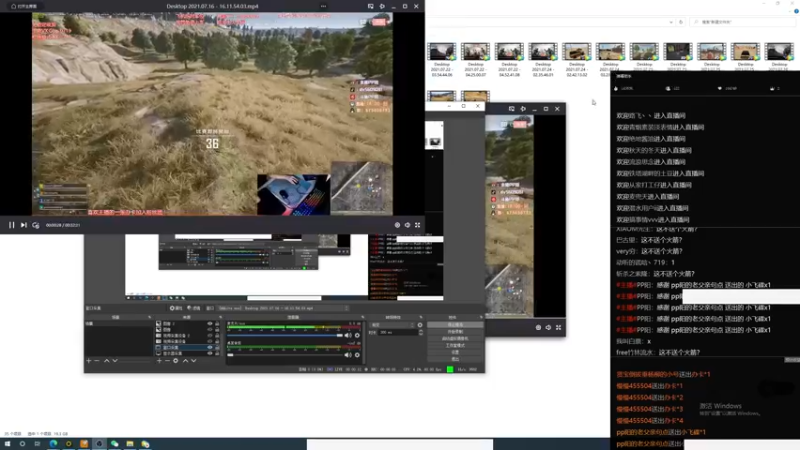This screenshot has height=450, width=800.
Task: Click volume icon in front video player
Action: tap(407, 225)
